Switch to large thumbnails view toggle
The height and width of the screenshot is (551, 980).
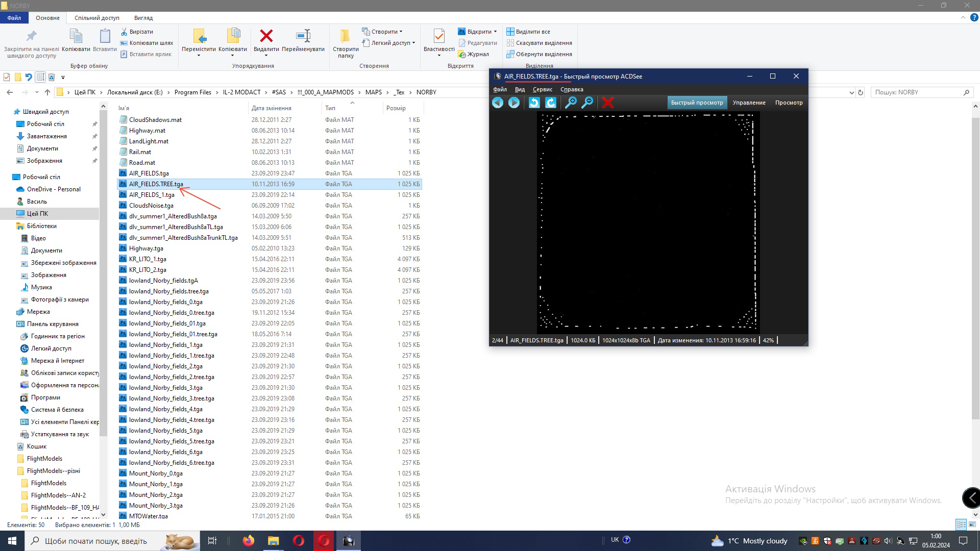[x=972, y=524]
